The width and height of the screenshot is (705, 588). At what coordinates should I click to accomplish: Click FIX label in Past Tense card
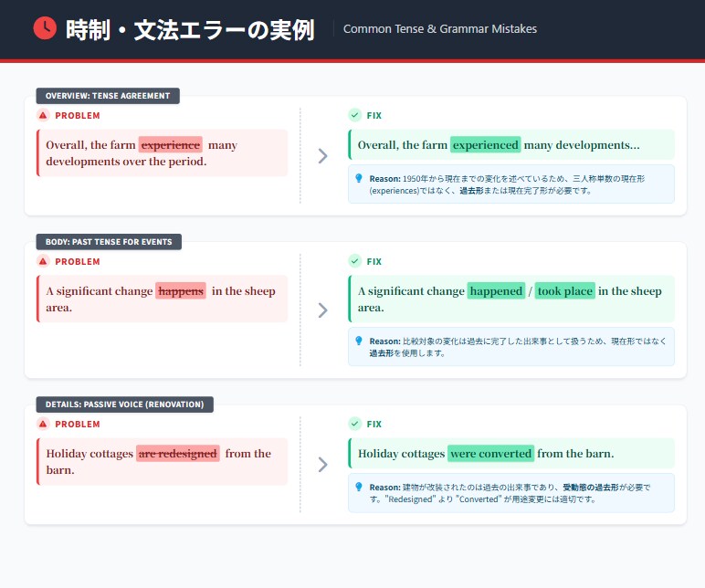coord(374,261)
